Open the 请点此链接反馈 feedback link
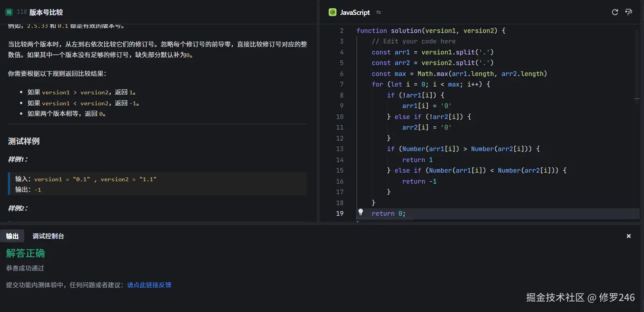 [149, 285]
